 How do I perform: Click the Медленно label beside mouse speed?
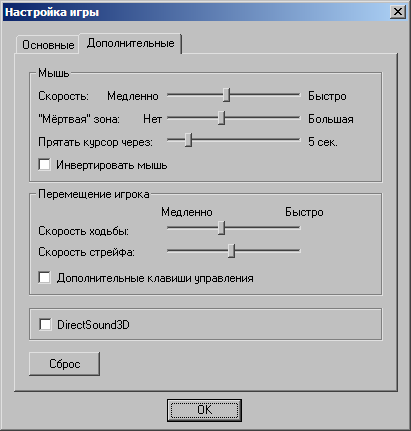133,96
